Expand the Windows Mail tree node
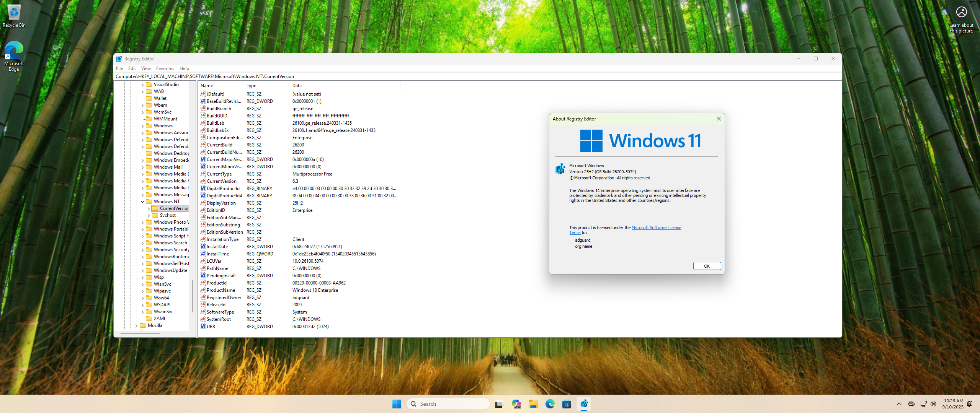Viewport: 980px width, 413px height. point(143,167)
